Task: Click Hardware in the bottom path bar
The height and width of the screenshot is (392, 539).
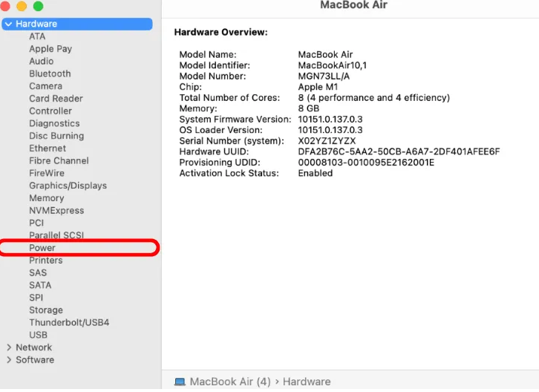Action: (307, 382)
